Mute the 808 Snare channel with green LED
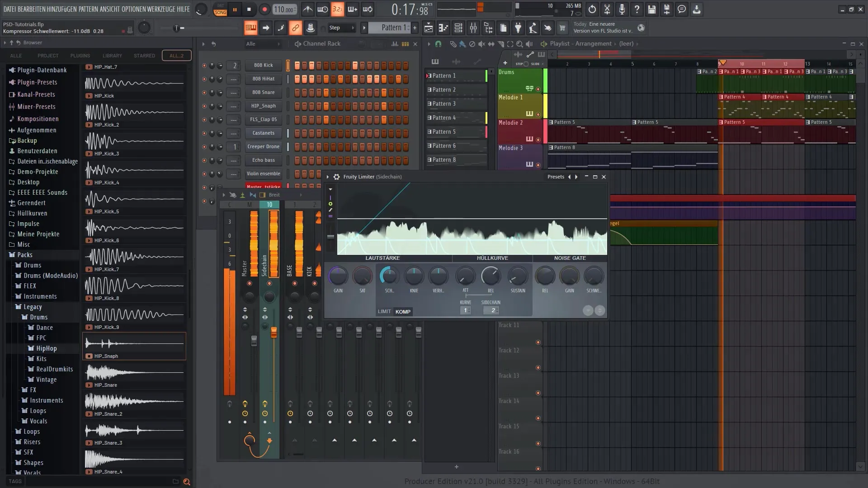The image size is (868, 488). coord(204,93)
